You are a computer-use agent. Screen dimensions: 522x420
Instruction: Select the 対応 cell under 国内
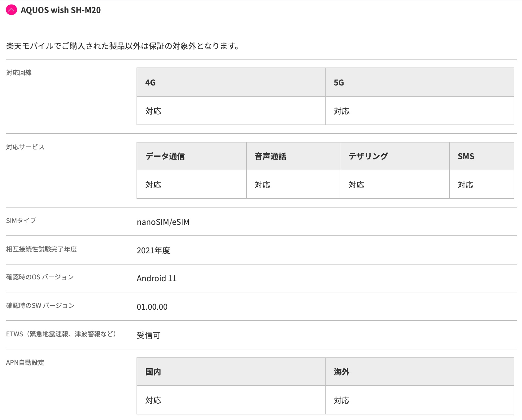(x=231, y=400)
